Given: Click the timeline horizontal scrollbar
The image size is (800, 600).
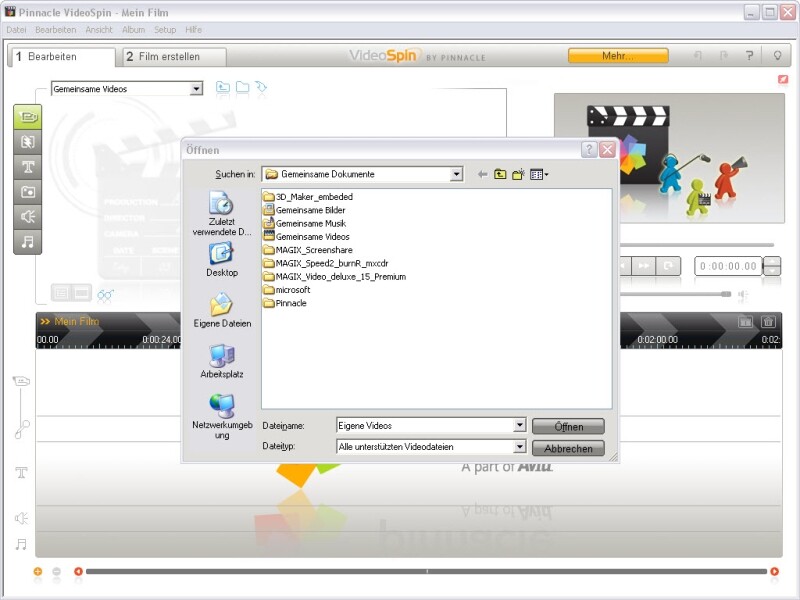Looking at the screenshot, I should 427,571.
